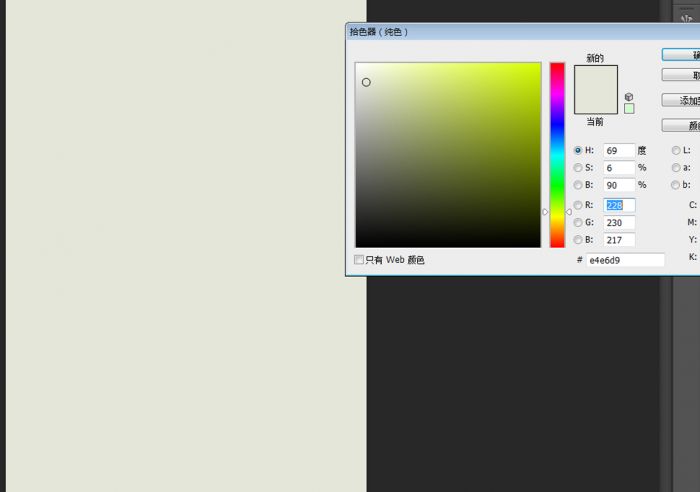This screenshot has width=700, height=492.
Task: Pick a color in the saturation-brightness field
Action: 448,155
